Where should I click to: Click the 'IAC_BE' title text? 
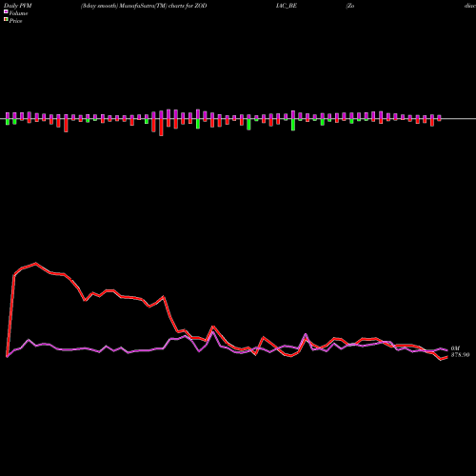point(287,6)
